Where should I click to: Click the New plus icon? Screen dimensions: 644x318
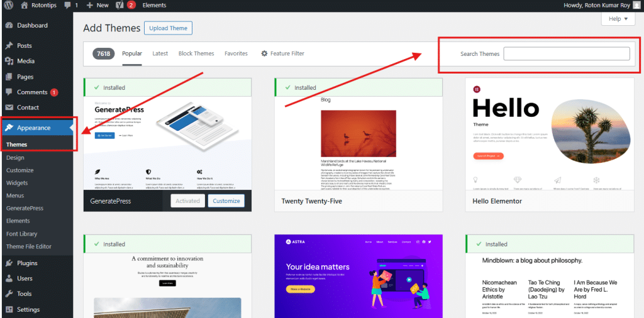[x=90, y=5]
